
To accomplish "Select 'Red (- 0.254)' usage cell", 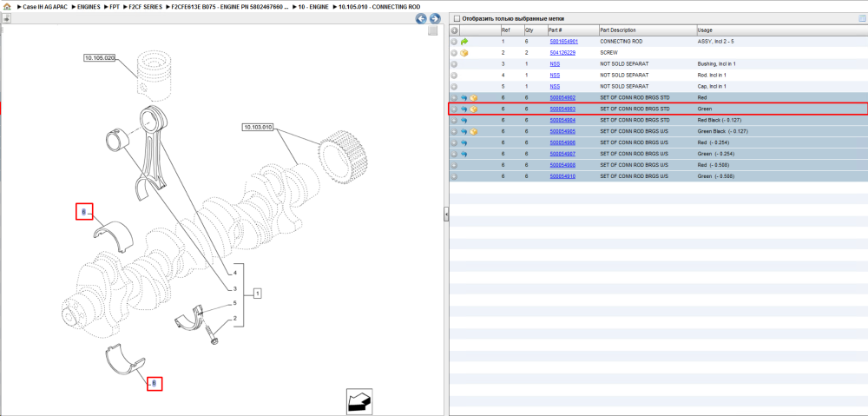I will [713, 142].
